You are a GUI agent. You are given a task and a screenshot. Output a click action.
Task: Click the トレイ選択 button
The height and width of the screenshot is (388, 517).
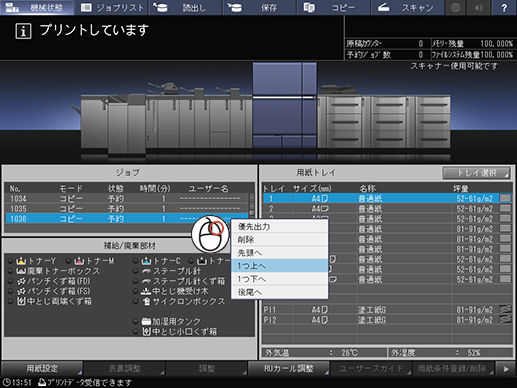click(x=476, y=173)
